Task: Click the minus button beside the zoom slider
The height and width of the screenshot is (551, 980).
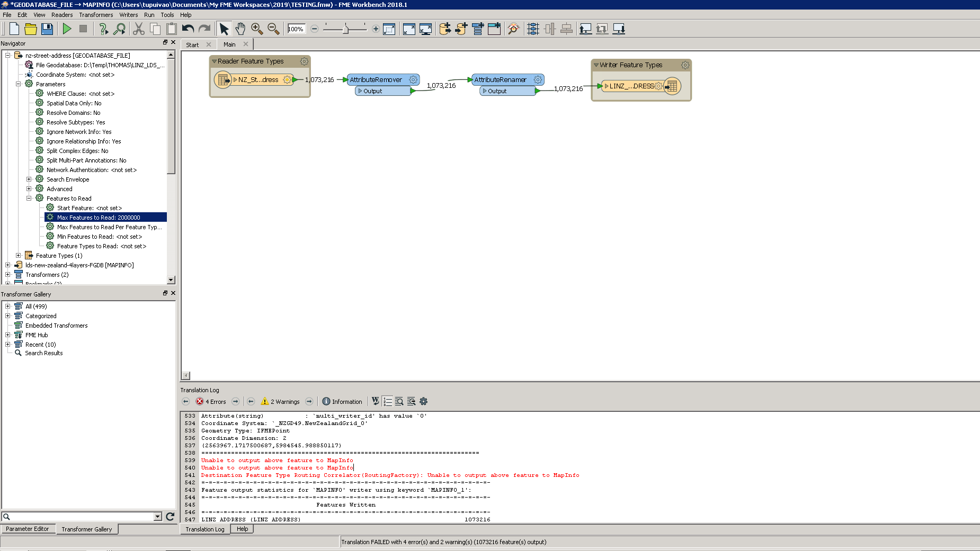Action: point(315,29)
